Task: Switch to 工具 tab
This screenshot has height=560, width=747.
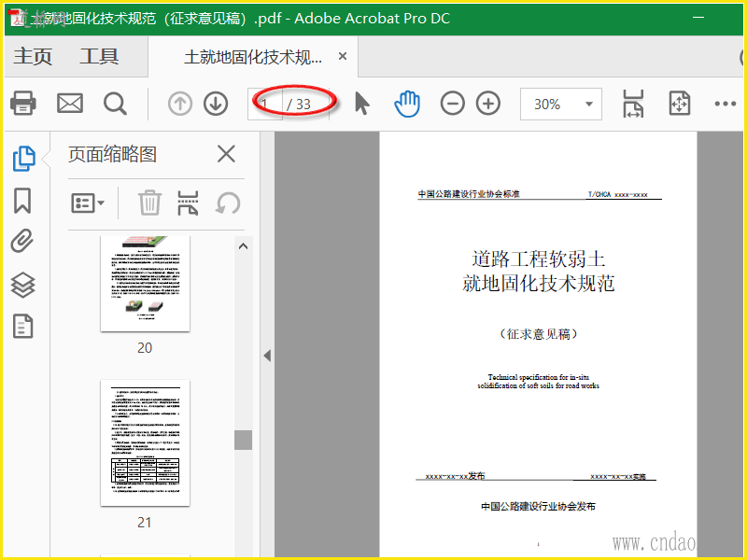Action: click(x=99, y=56)
